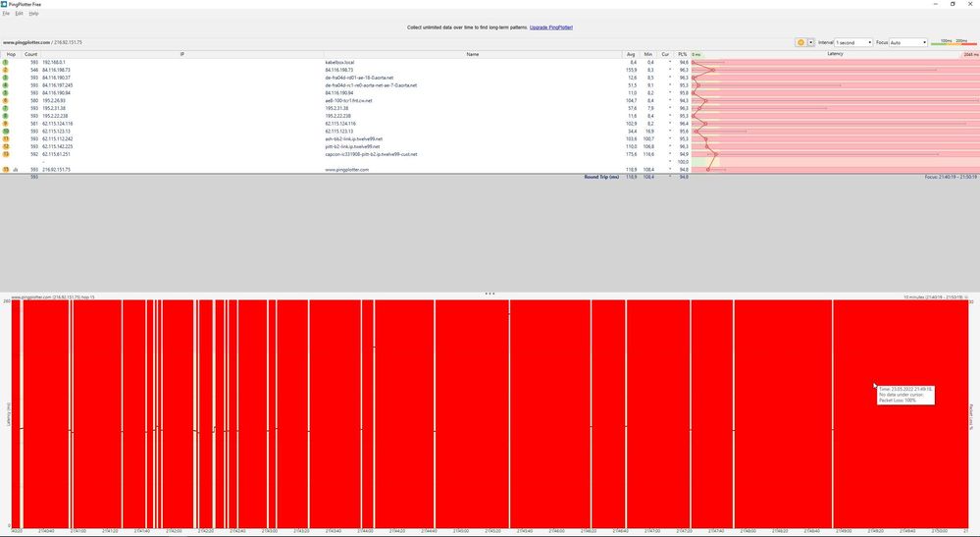This screenshot has width=980, height=537.
Task: Select the ae8-100-tcr1.fnt.cw.net name cell
Action: coord(348,101)
